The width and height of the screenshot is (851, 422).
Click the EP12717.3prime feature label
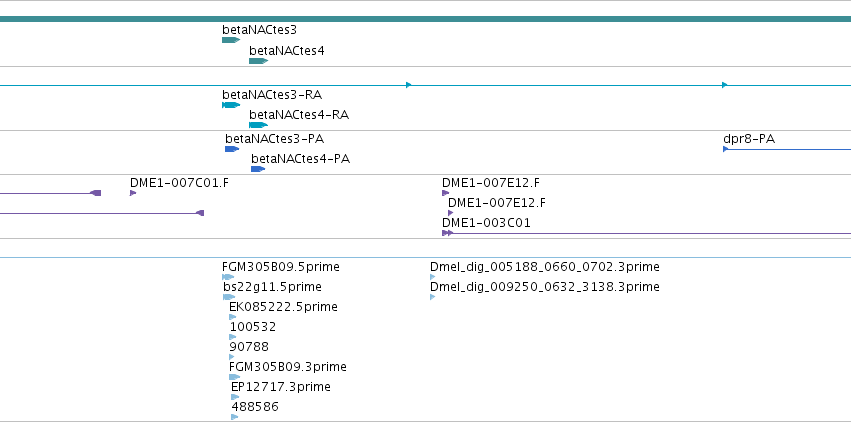[x=281, y=387]
